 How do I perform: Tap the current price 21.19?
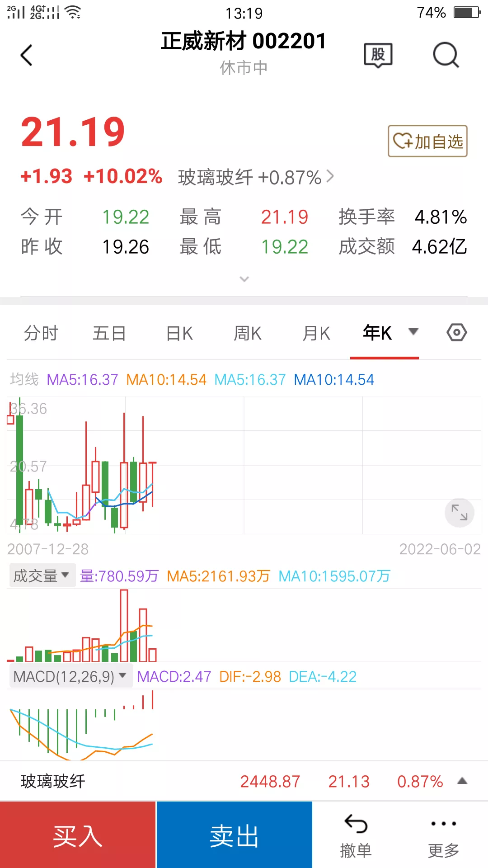(73, 132)
